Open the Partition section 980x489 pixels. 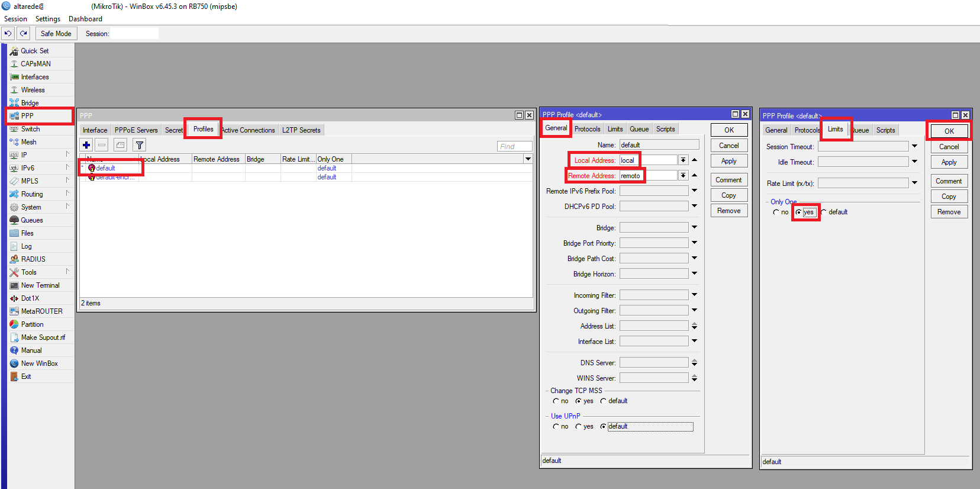(x=32, y=324)
